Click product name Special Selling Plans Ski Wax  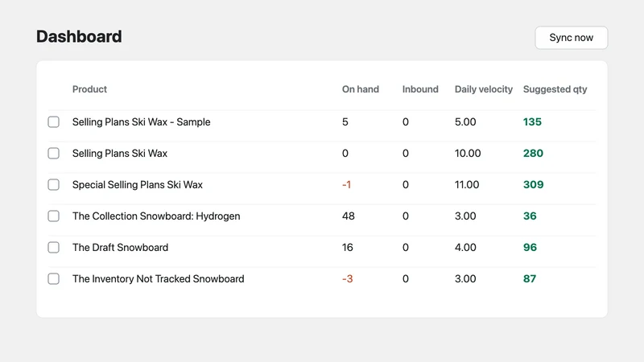138,185
